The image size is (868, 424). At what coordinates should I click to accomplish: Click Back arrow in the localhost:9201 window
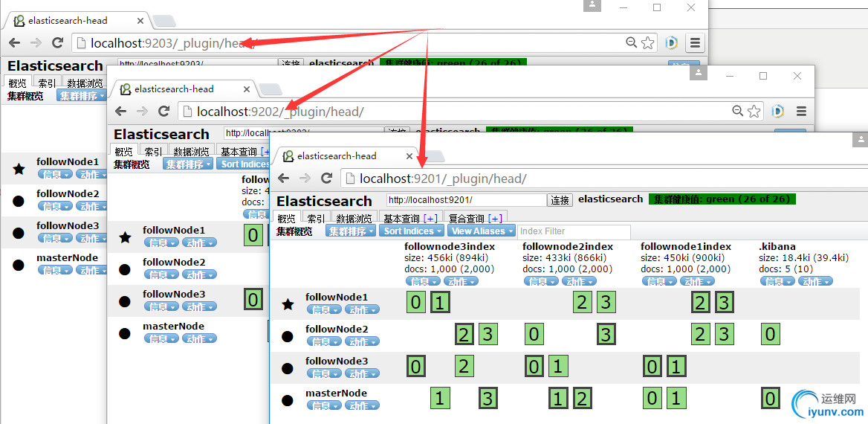(283, 178)
